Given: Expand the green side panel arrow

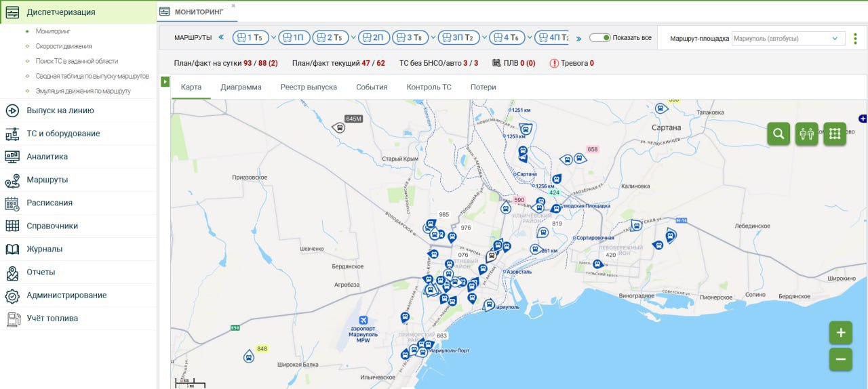Looking at the screenshot, I should pyautogui.click(x=165, y=82).
